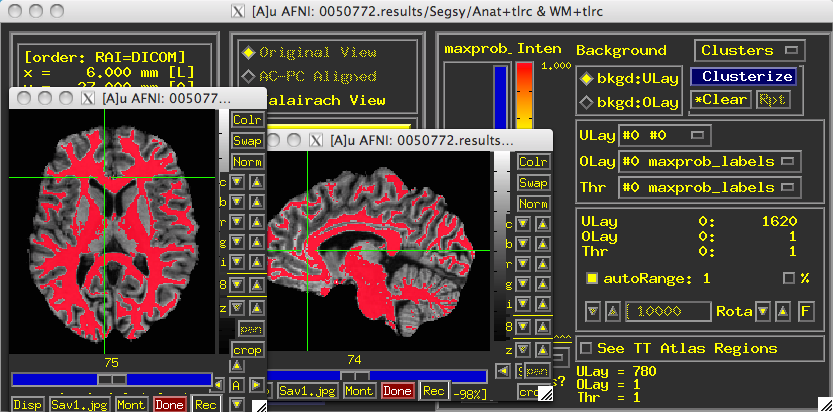Click gamma 'g' up arrow in axial viewer
The height and width of the screenshot is (412, 833).
click(257, 243)
